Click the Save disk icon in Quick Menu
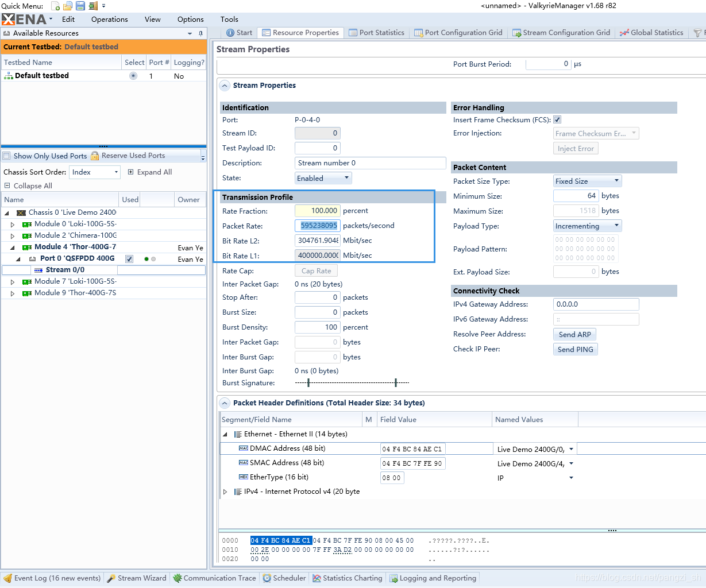This screenshot has height=588, width=706. (x=80, y=6)
